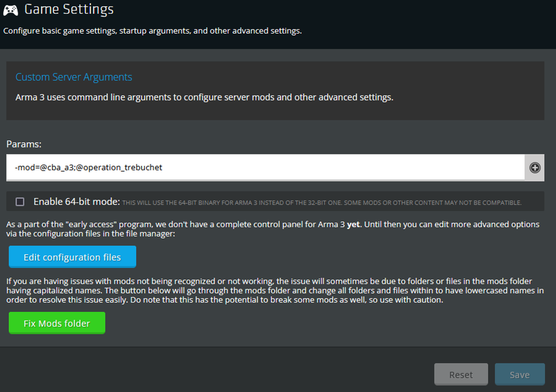556x392 pixels.
Task: Click the bold word 'yet' in notice
Action: (x=354, y=225)
